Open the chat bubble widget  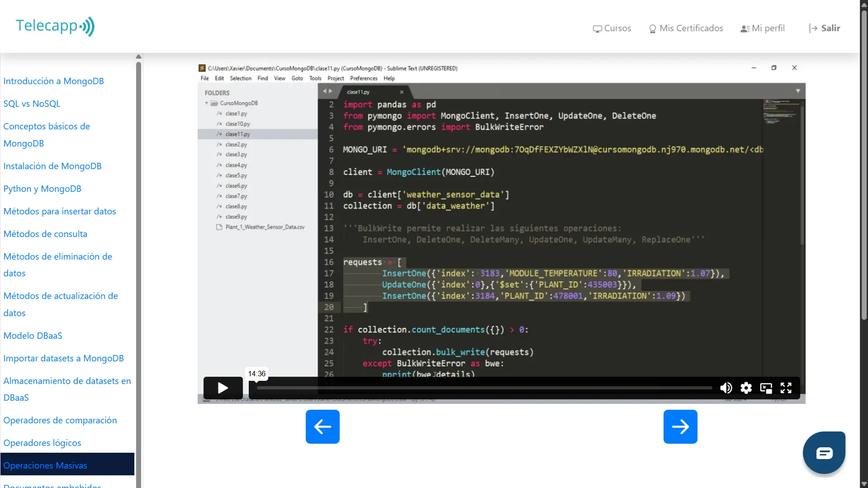tap(824, 452)
